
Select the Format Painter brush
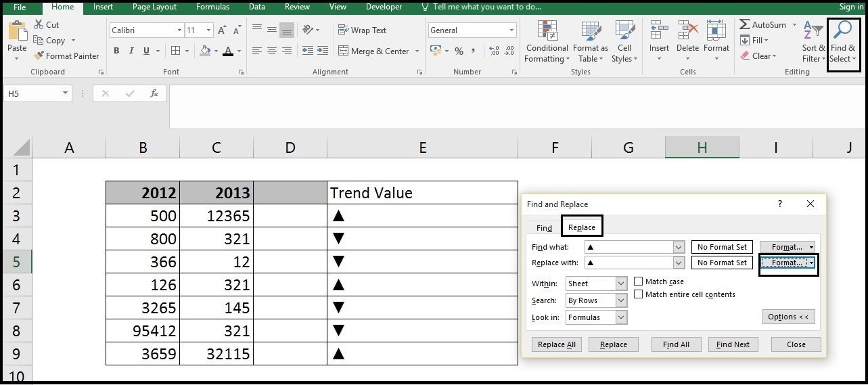(x=39, y=56)
